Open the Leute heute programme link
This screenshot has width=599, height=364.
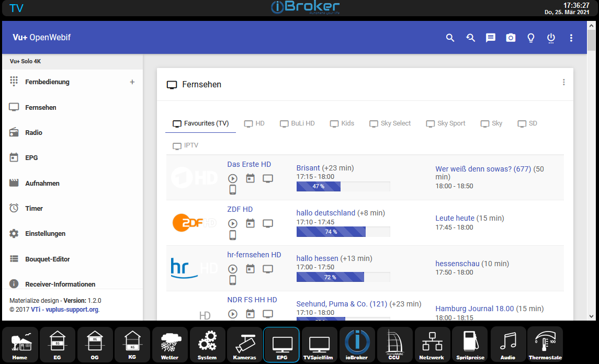pos(455,218)
